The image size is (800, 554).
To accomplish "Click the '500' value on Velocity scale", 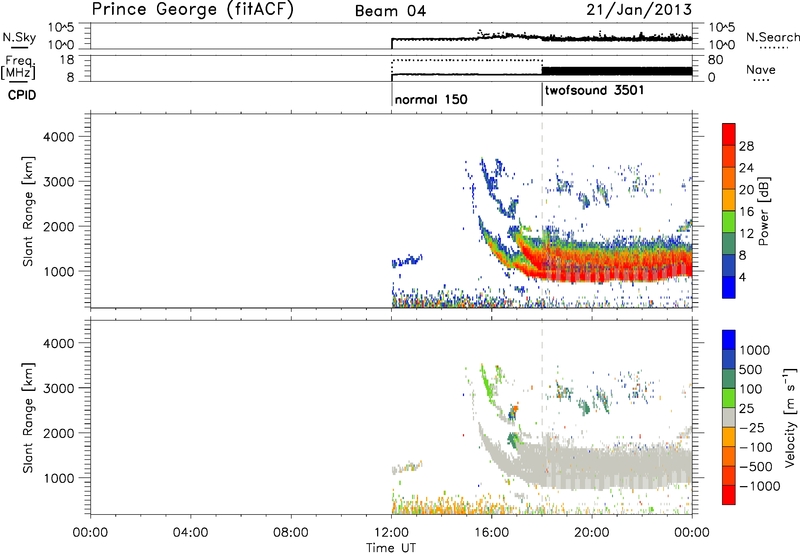I will coord(751,369).
